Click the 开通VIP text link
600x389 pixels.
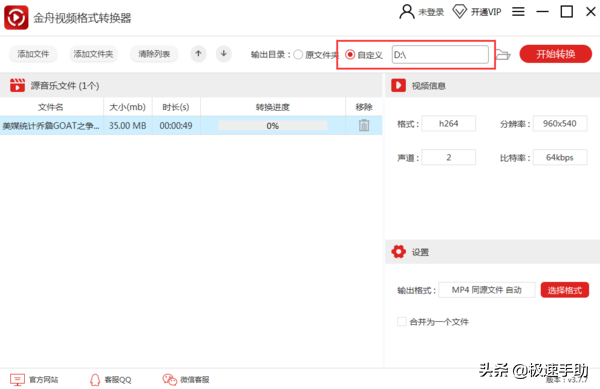coord(486,12)
